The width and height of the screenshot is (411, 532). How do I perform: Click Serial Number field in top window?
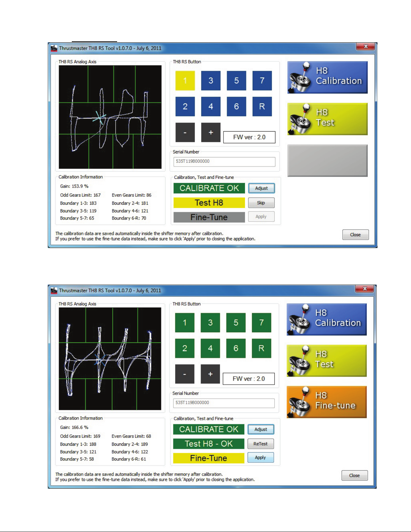(224, 161)
